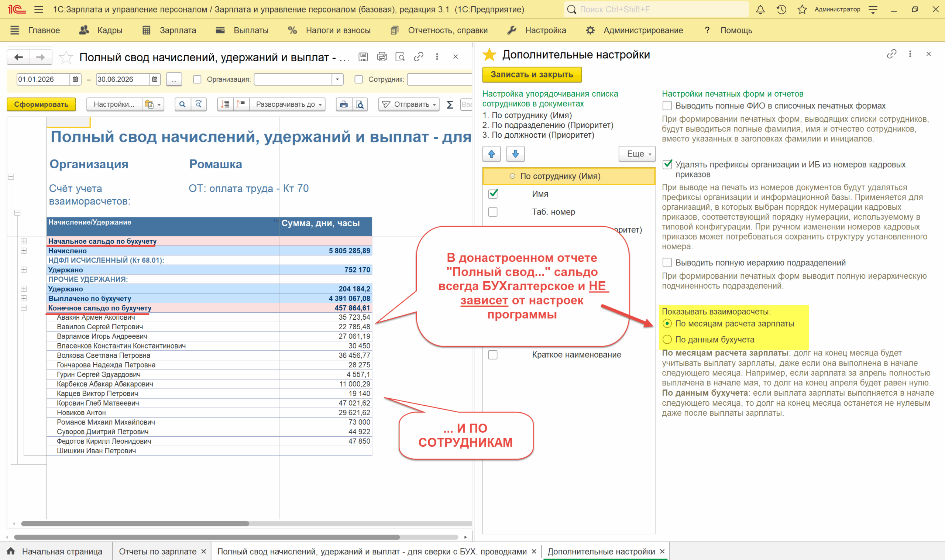This screenshot has width=945, height=560.
Task: Check Выводить полную иерархию подразделений
Action: [667, 262]
